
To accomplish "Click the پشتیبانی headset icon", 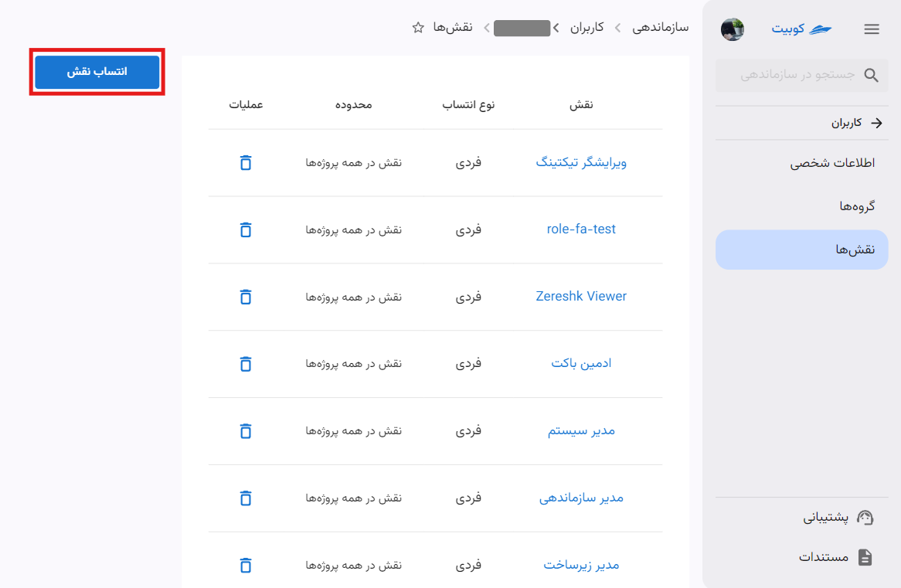I will coord(865,518).
